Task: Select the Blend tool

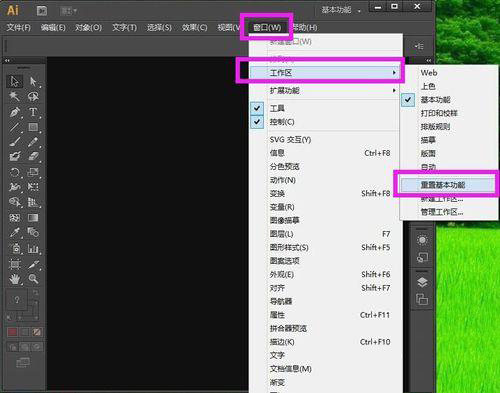Action: [33, 232]
